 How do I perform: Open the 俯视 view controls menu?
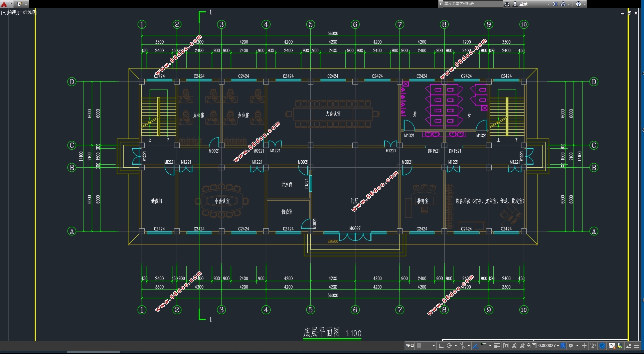(x=12, y=12)
